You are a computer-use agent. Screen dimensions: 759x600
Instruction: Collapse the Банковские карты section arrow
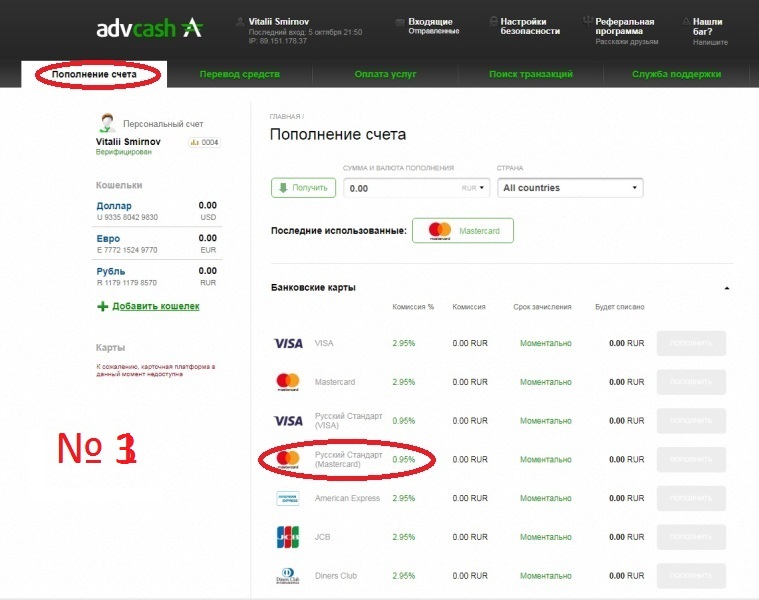coord(727,288)
